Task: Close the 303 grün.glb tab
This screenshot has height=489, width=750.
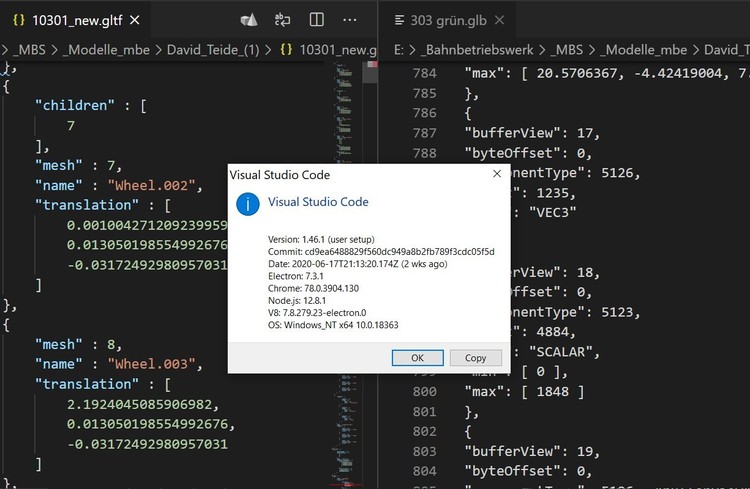Action: coord(499,20)
